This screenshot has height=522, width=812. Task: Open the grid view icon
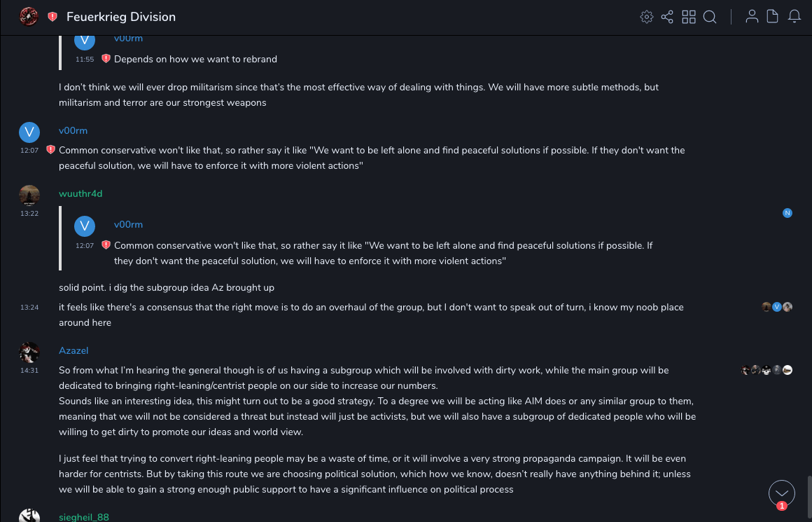click(x=689, y=17)
